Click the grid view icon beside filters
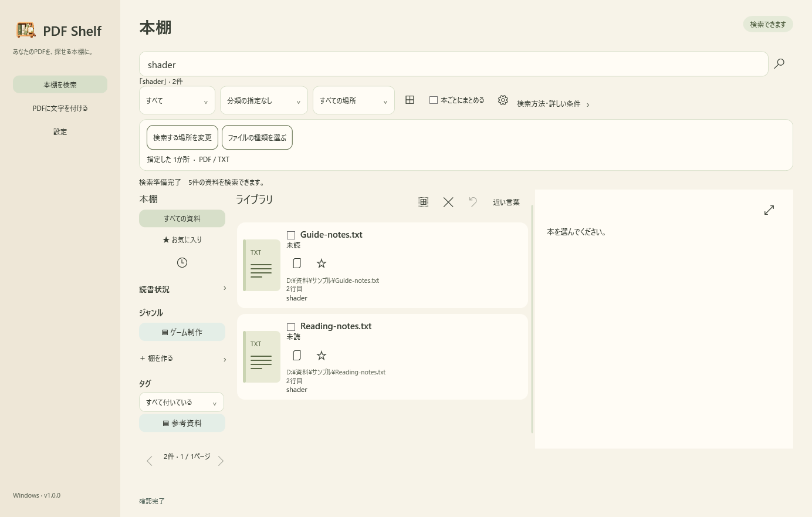The image size is (812, 517). click(410, 100)
